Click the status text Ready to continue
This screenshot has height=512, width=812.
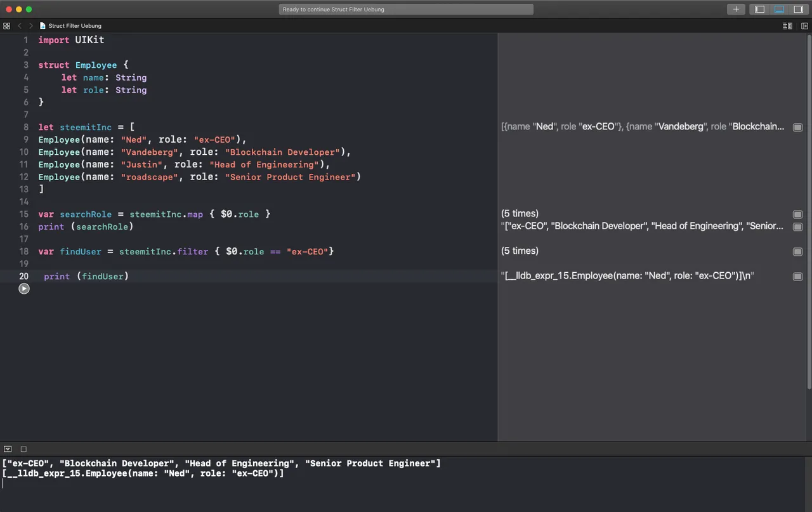[334, 10]
